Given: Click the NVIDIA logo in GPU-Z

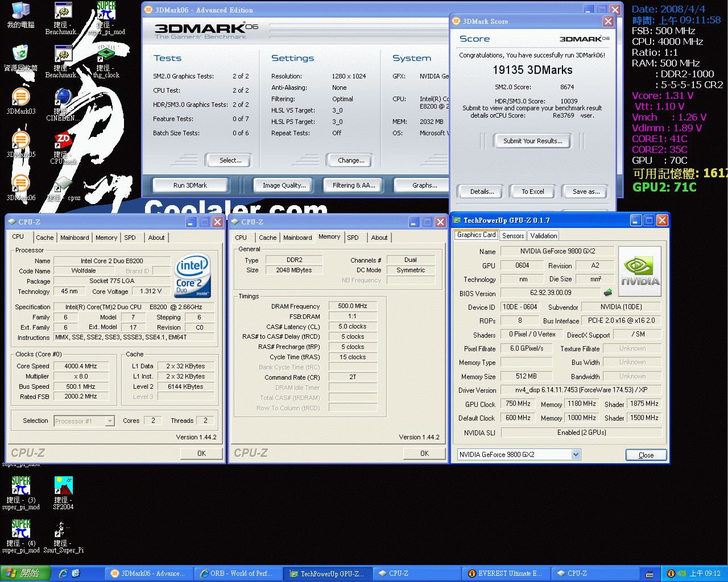Looking at the screenshot, I should click(x=640, y=271).
